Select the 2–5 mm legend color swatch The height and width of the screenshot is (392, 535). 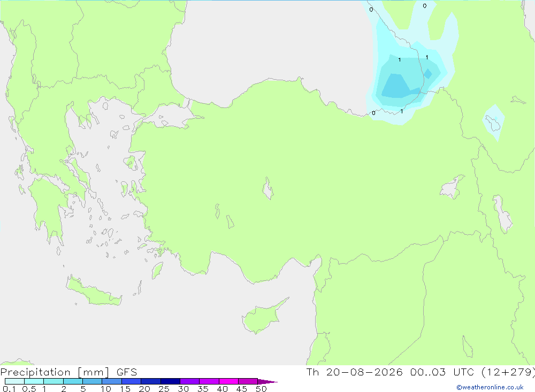(73, 381)
